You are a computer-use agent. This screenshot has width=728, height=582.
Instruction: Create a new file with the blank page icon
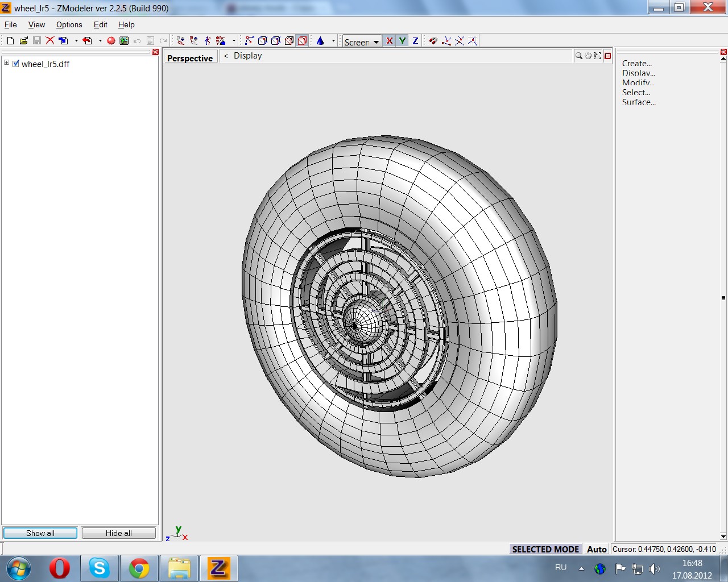[10, 41]
